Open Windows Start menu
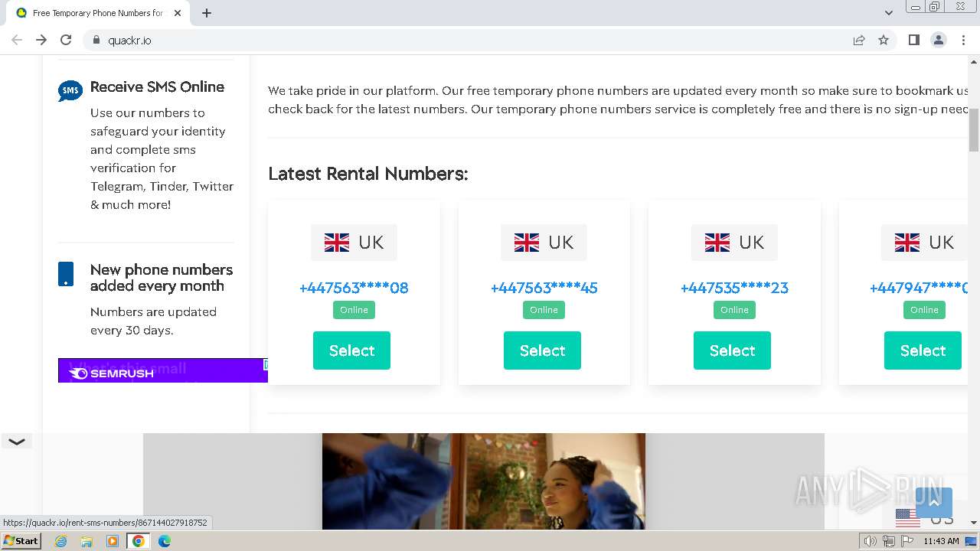Screen dimensions: 980x551 click(x=21, y=541)
